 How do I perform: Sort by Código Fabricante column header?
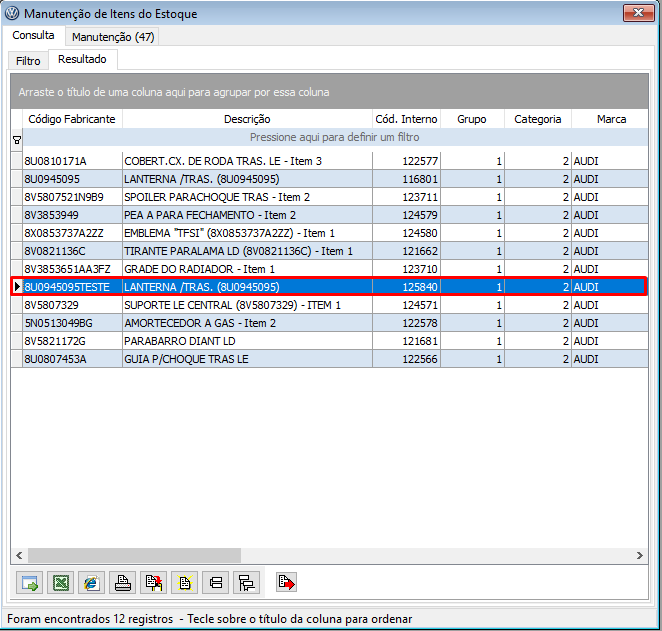pyautogui.click(x=72, y=119)
